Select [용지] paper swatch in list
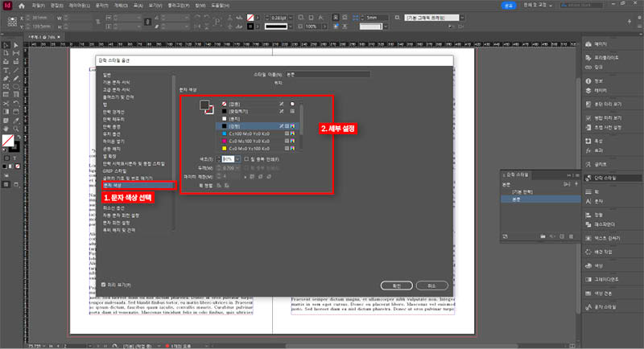Viewport: 644px width, 349px height. (258, 119)
